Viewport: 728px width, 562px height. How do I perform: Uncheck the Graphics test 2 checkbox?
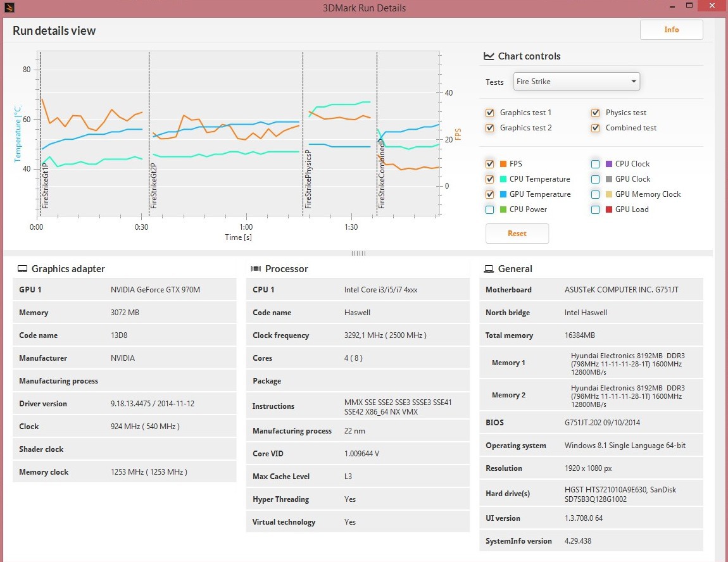click(x=489, y=128)
